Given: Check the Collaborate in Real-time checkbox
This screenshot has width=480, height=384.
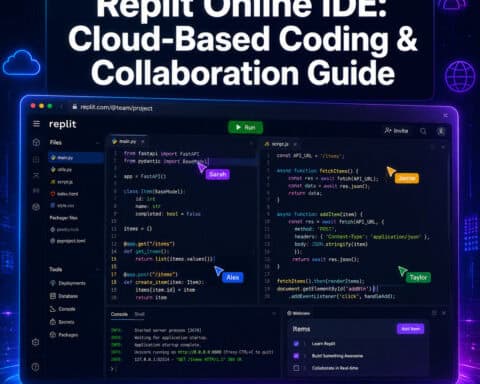Looking at the screenshot, I should point(296,368).
